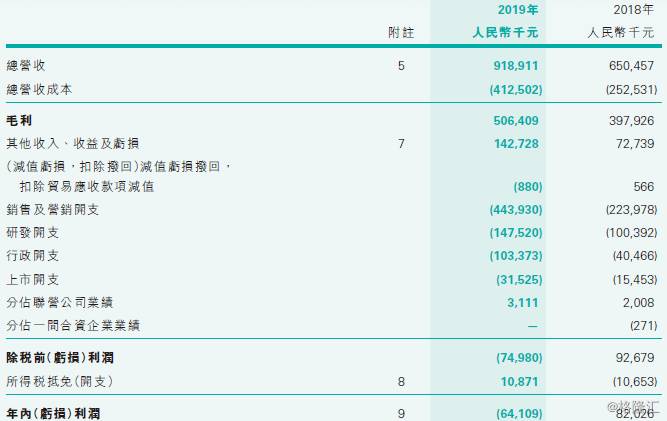The height and width of the screenshot is (421, 667).
Task: Select the 總營收 row label
Action: 26,65
